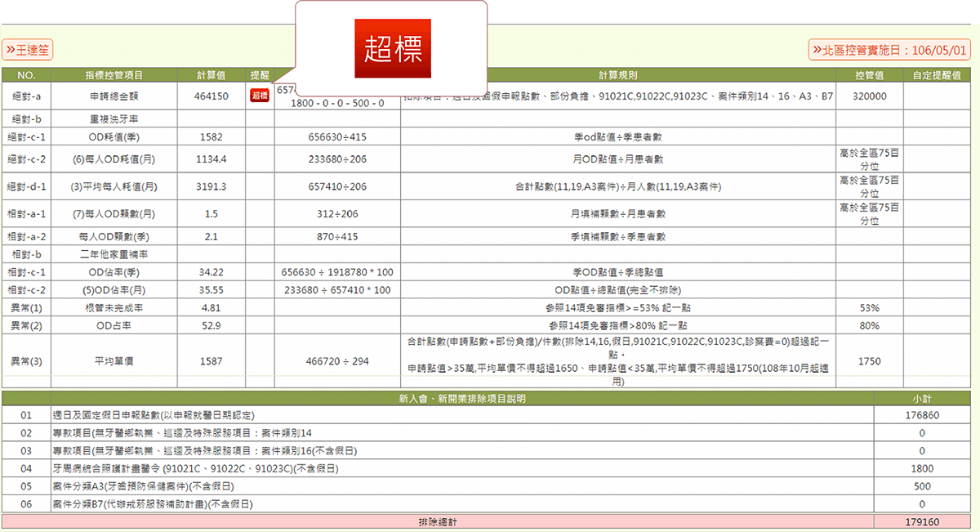Select the 指標控管項目 column header
Screen dimensions: 980x532
coord(114,75)
